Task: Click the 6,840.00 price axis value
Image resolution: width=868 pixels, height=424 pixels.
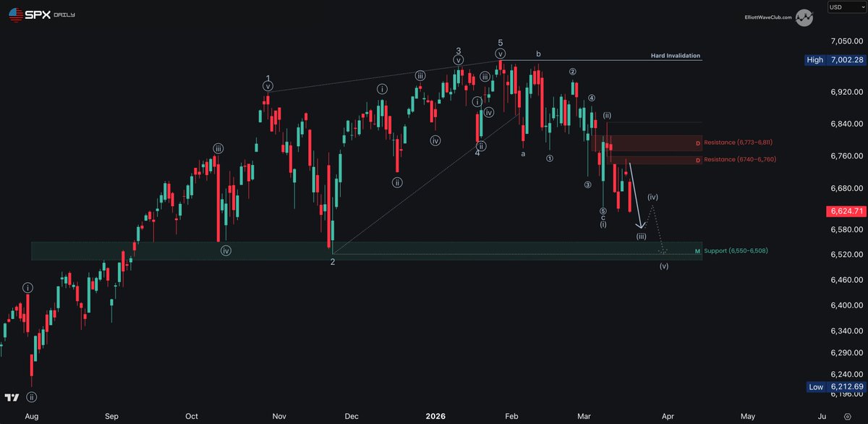Action: (846, 124)
